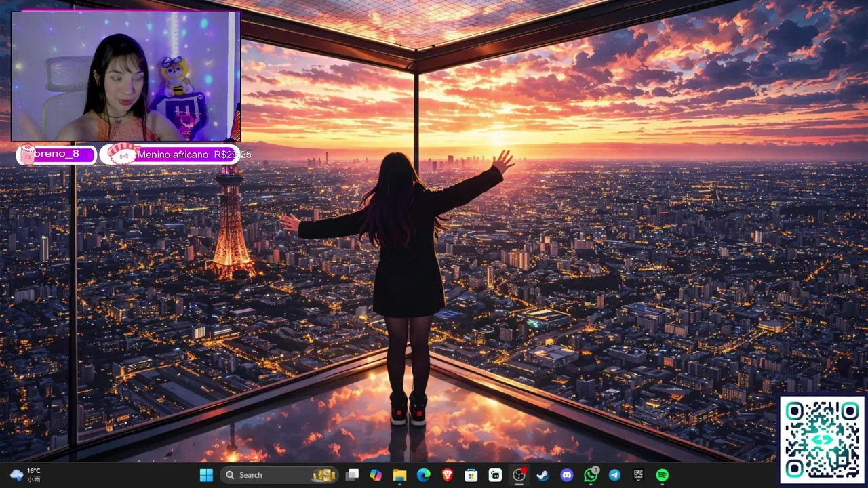
Task: Launch Brave browser from the taskbar
Action: 448,475
